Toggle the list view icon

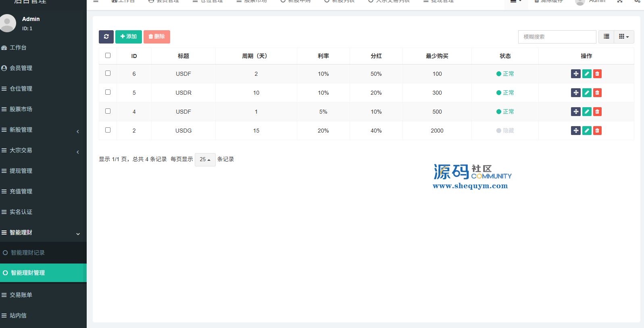point(606,37)
